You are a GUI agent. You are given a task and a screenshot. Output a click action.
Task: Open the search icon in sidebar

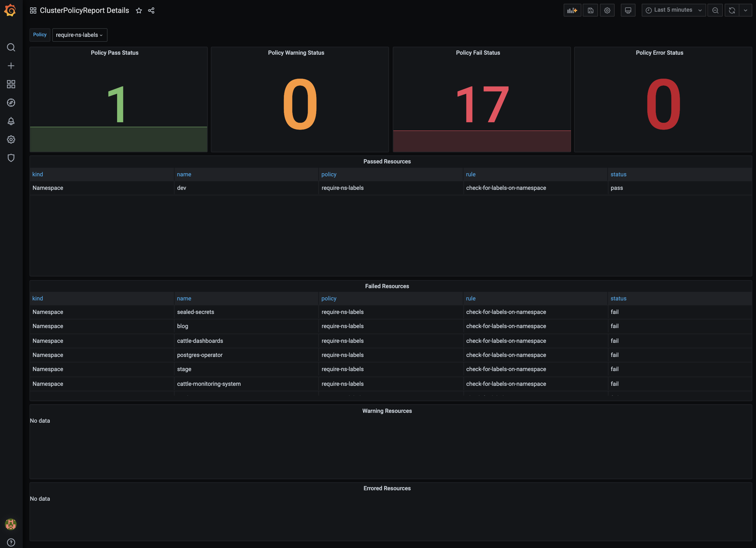click(x=11, y=47)
